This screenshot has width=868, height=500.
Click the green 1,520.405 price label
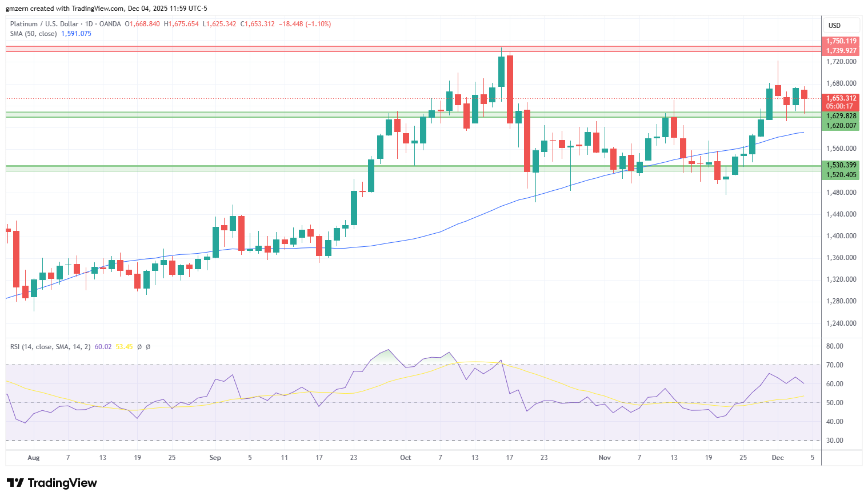pos(841,175)
